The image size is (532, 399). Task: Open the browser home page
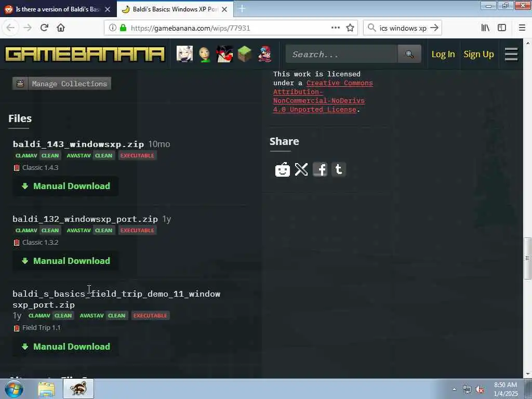[61, 28]
